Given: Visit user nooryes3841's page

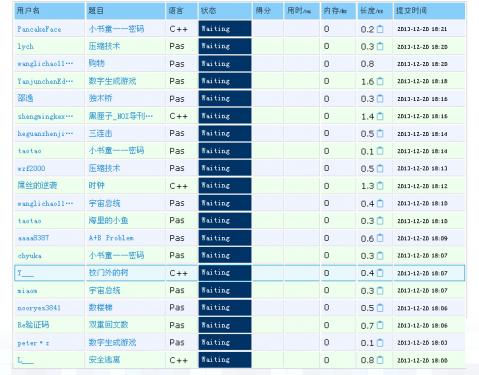Looking at the screenshot, I should (x=39, y=308).
